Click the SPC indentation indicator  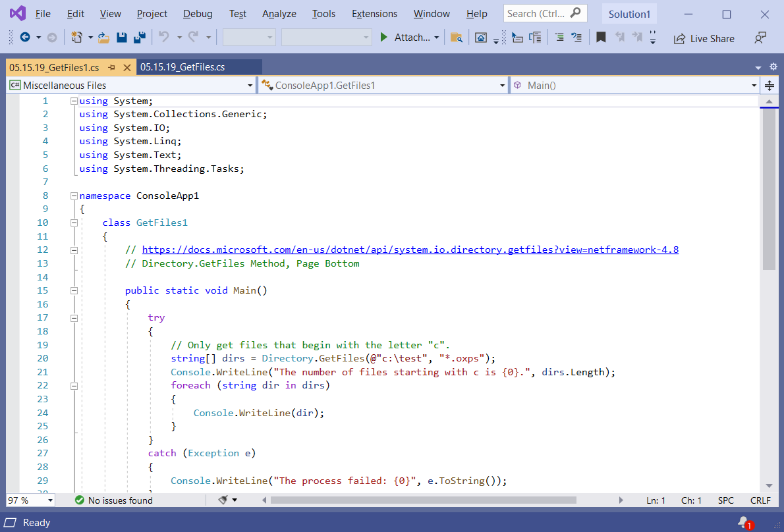tap(725, 500)
